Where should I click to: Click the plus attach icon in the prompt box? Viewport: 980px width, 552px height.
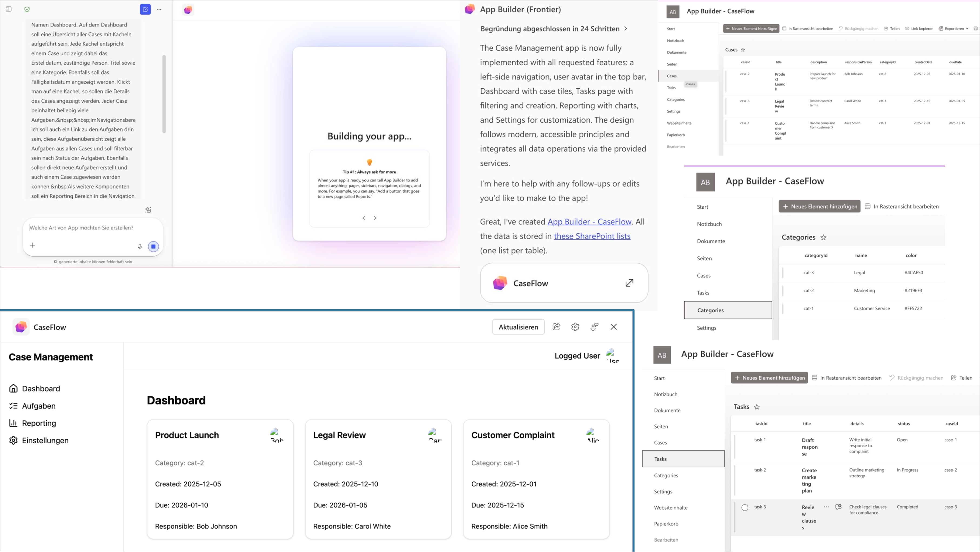tap(32, 245)
